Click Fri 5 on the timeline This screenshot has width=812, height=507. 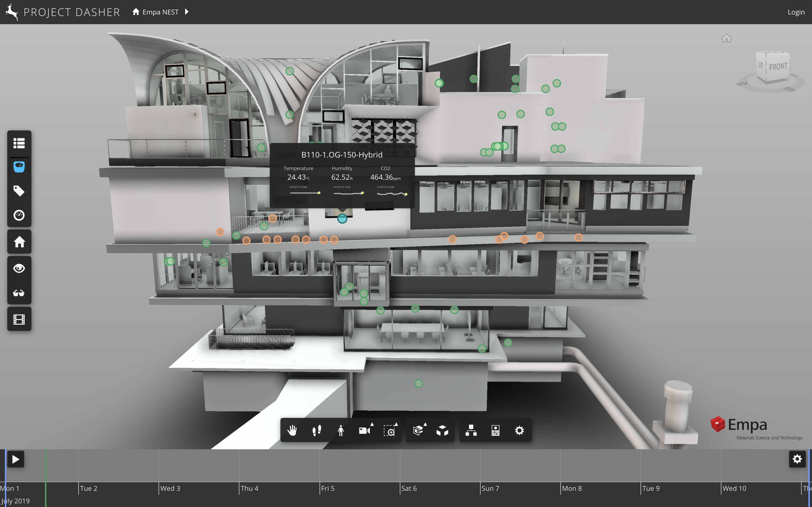click(328, 488)
